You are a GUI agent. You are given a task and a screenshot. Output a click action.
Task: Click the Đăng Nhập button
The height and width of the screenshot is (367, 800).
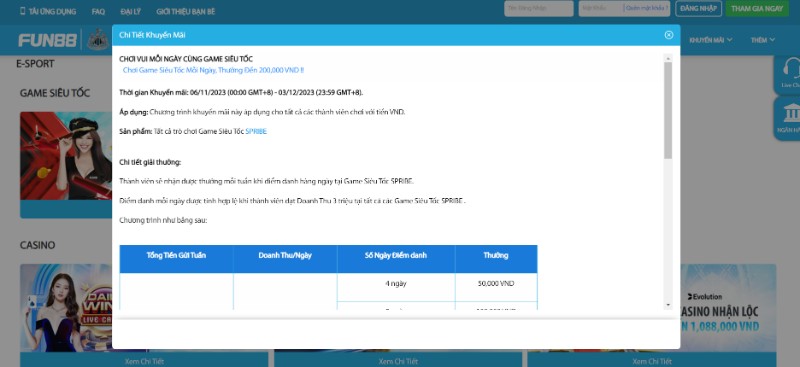click(x=698, y=9)
